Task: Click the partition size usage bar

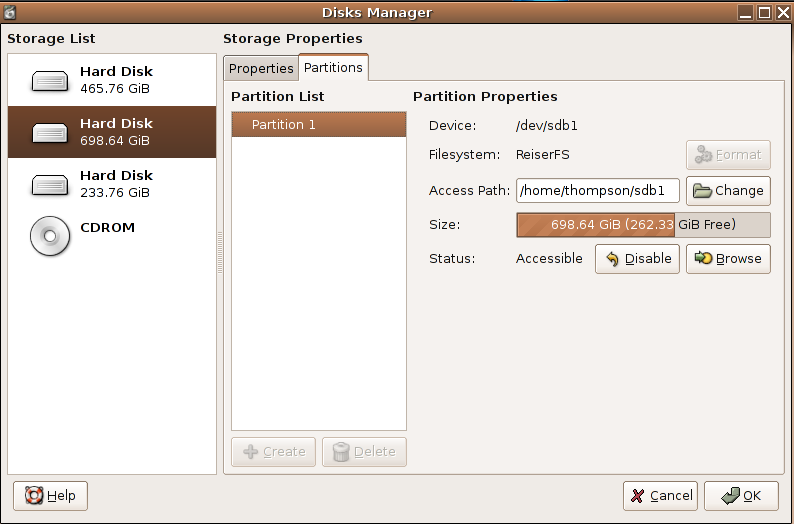Action: click(x=642, y=225)
